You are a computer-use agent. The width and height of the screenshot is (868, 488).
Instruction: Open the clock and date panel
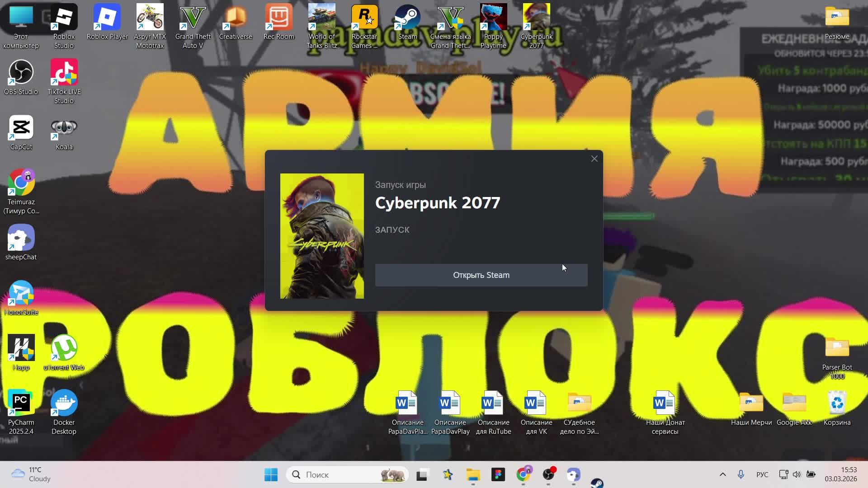click(x=840, y=474)
